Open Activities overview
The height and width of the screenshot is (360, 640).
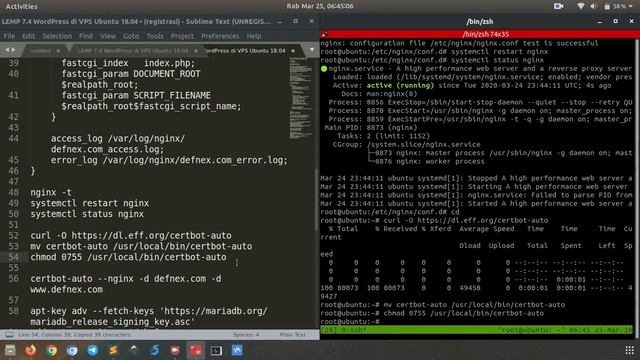(21, 6)
